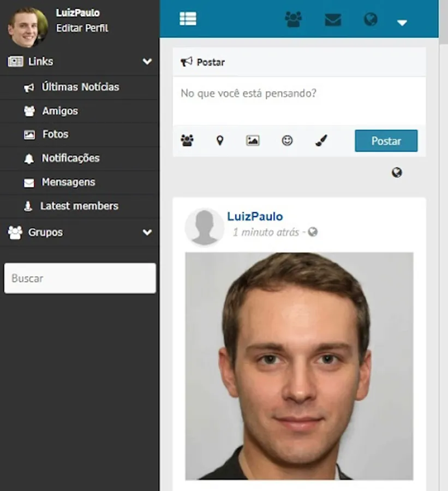The height and width of the screenshot is (491, 448).
Task: Tag friends icon in post composer
Action: [x=187, y=140]
